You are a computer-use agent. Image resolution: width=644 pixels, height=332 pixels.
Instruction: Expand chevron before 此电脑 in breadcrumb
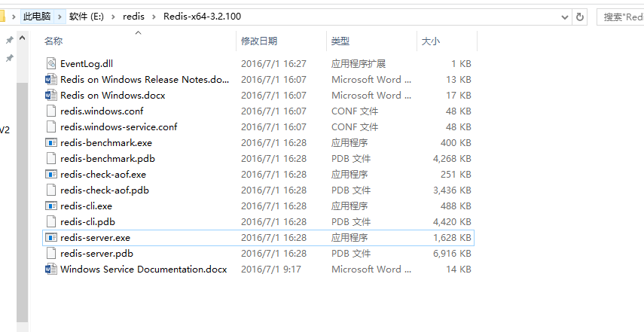tap(14, 17)
